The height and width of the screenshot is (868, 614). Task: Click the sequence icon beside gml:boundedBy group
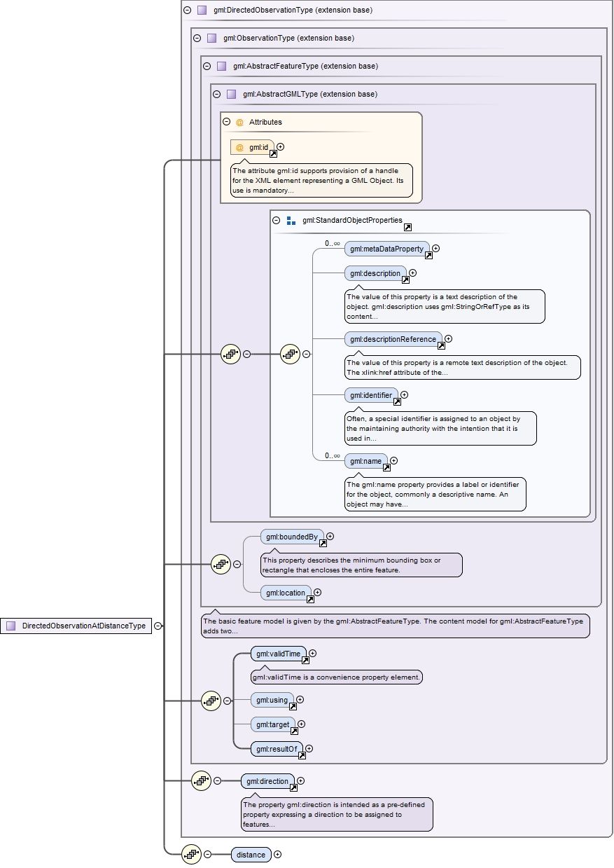(221, 563)
